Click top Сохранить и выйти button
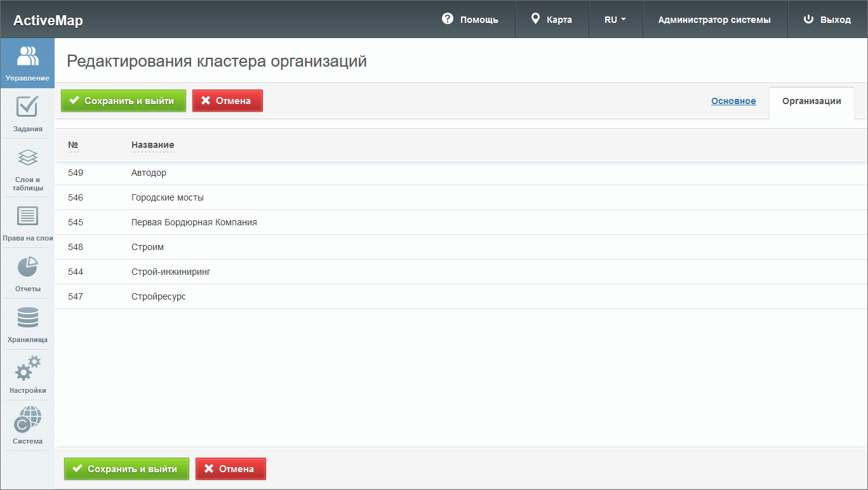868x490 pixels. (x=123, y=101)
